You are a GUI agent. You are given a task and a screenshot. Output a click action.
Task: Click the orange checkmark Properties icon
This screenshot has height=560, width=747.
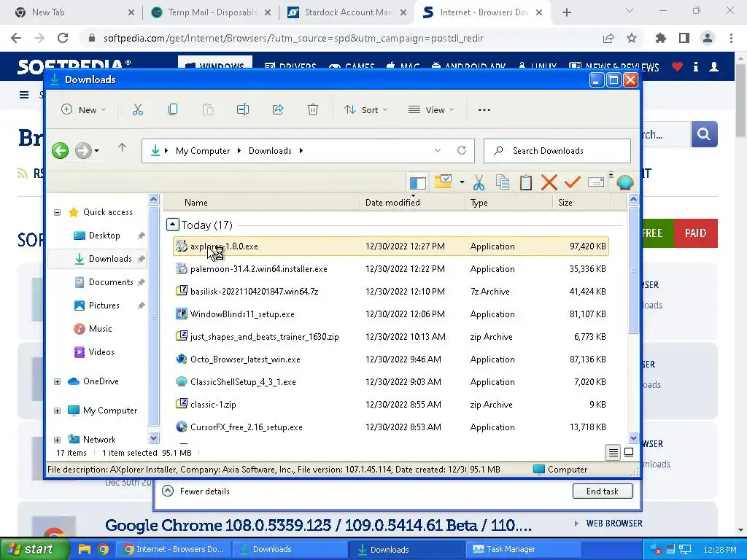click(572, 182)
